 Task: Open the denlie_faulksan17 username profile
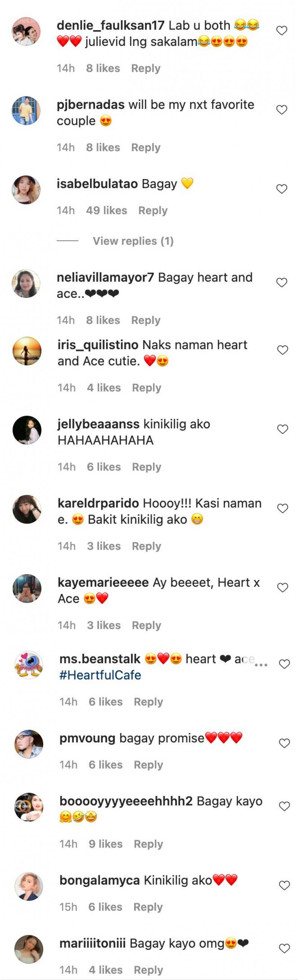(x=110, y=25)
